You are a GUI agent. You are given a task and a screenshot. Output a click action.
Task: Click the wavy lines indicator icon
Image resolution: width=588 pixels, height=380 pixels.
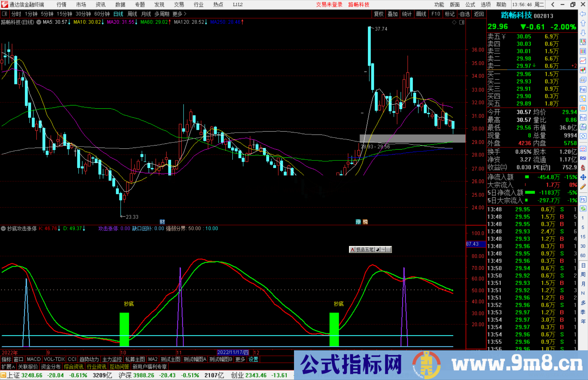583,149
